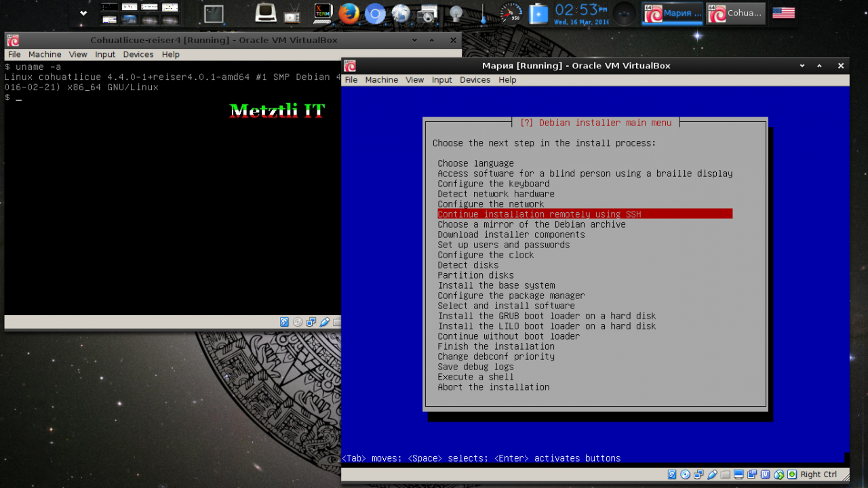868x488 pixels.
Task: Click the globe network icon in panel
Action: 401,13
